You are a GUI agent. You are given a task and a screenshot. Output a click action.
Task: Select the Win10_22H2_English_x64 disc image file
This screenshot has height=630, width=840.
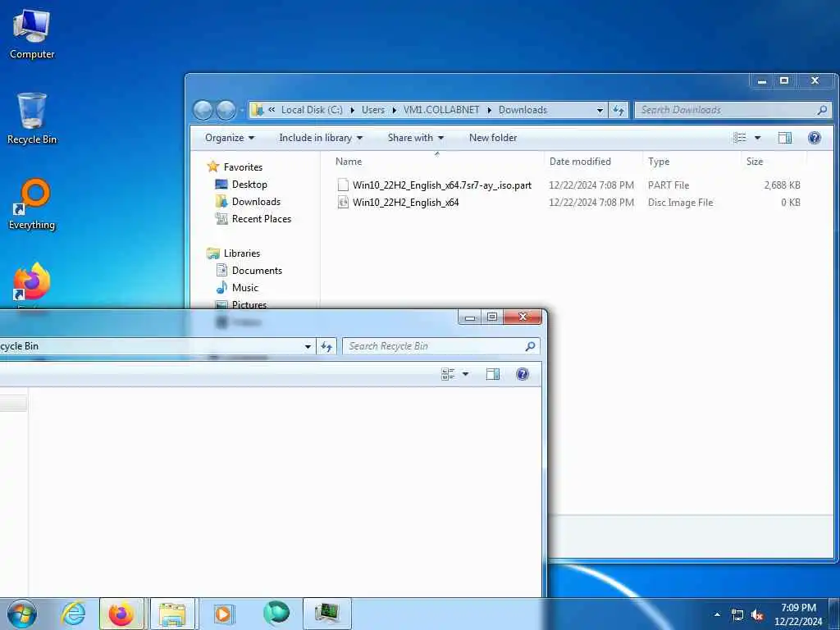click(405, 203)
